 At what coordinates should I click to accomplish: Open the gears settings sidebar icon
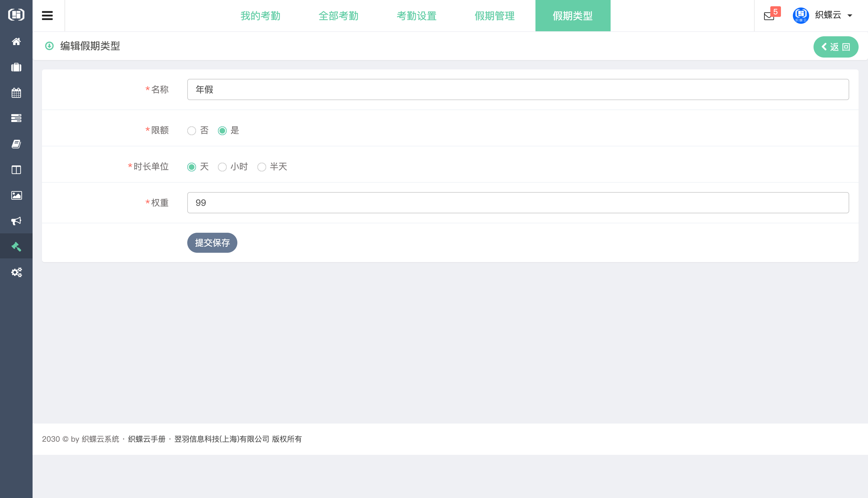click(x=16, y=272)
